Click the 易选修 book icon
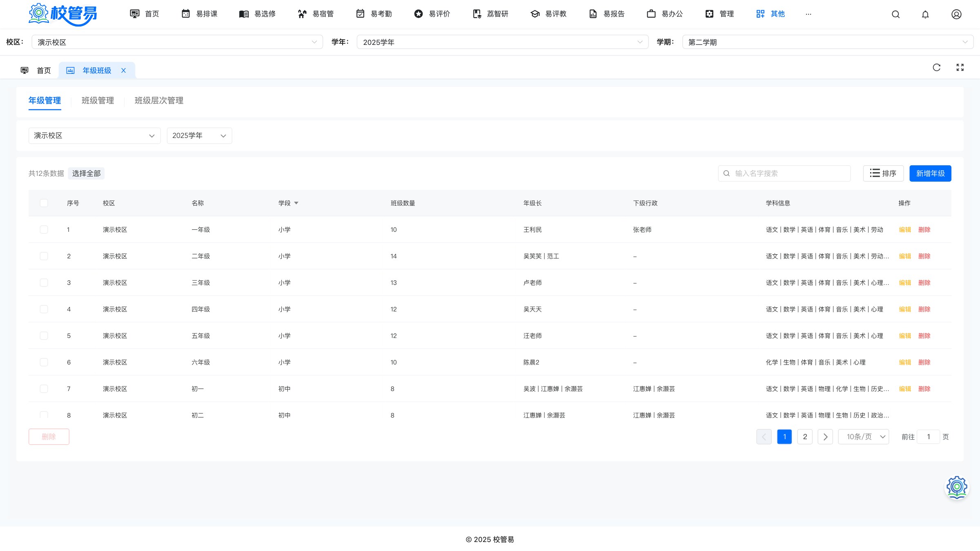The width and height of the screenshot is (980, 551). (x=244, y=14)
